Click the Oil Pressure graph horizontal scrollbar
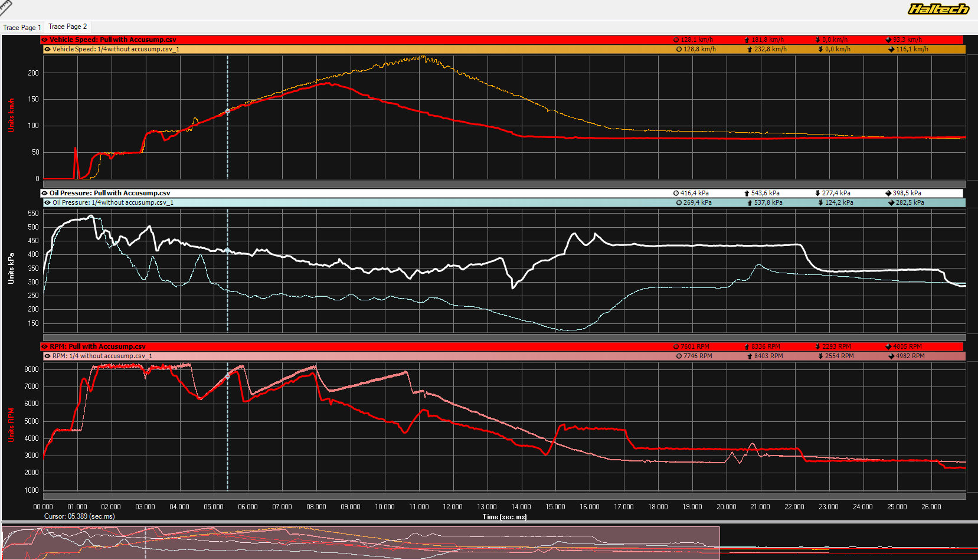 pos(504,338)
